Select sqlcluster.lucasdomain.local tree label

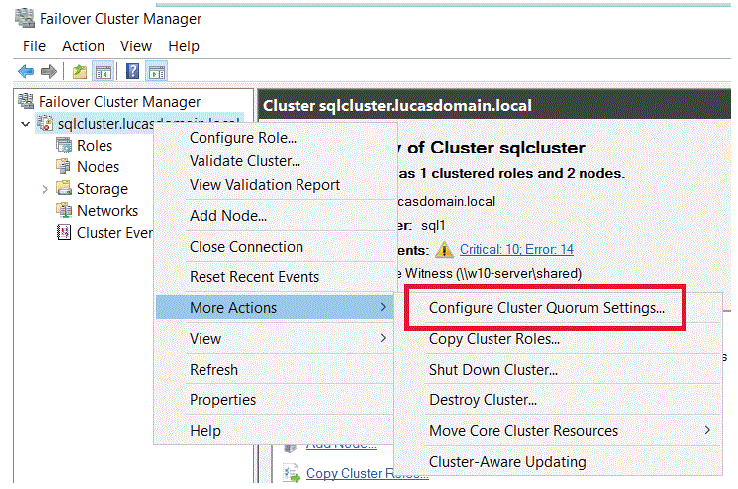pos(149,124)
